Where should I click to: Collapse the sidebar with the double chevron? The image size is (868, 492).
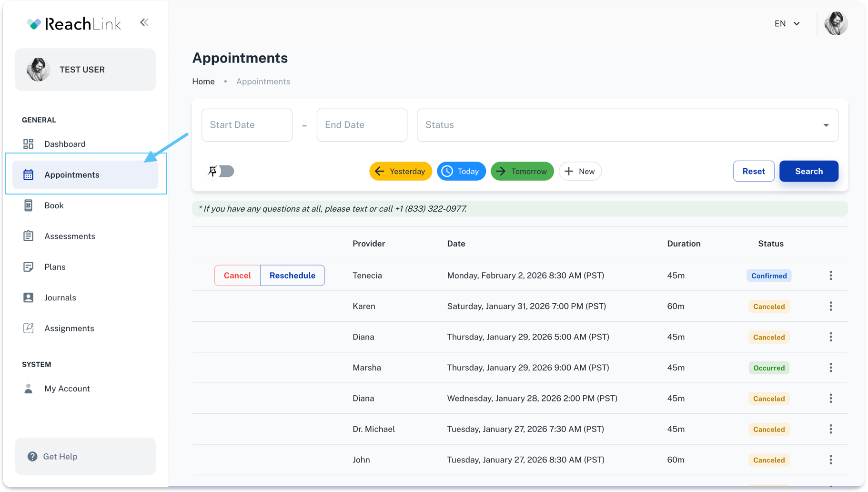[x=144, y=22]
